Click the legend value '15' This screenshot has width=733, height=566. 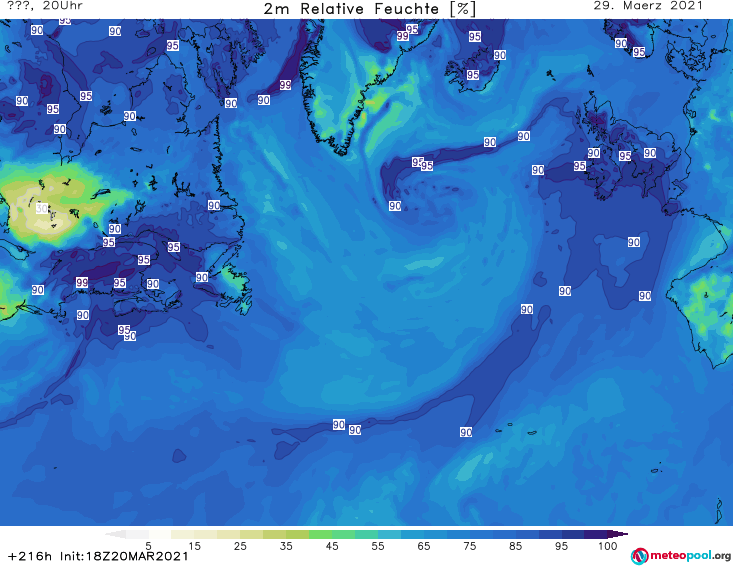[194, 545]
